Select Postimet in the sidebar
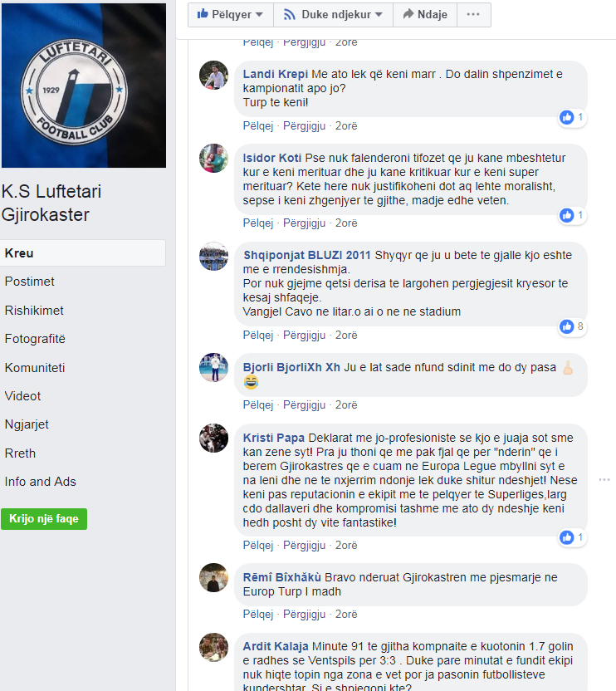Viewport: 616px width, 691px height. pyautogui.click(x=30, y=282)
